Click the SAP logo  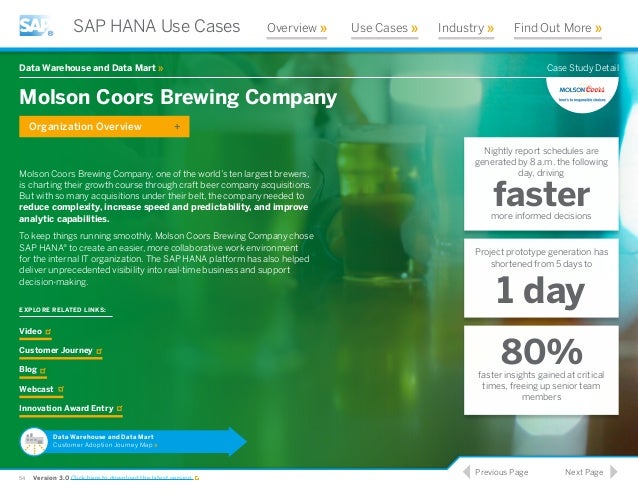point(36,26)
